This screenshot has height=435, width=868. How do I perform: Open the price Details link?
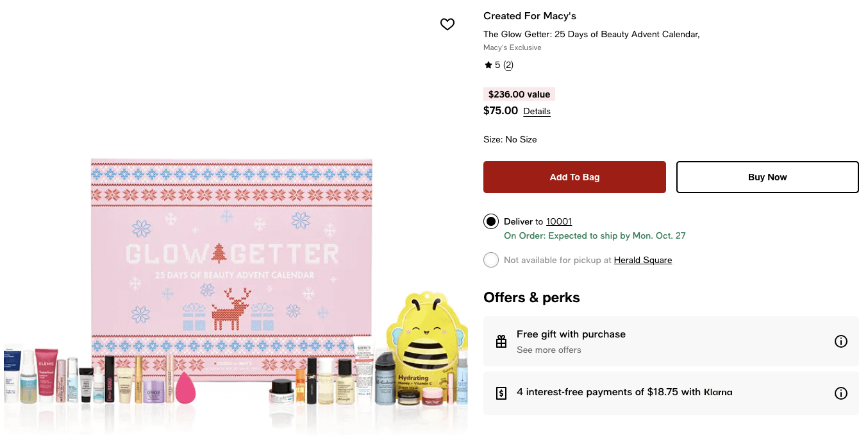pyautogui.click(x=537, y=111)
